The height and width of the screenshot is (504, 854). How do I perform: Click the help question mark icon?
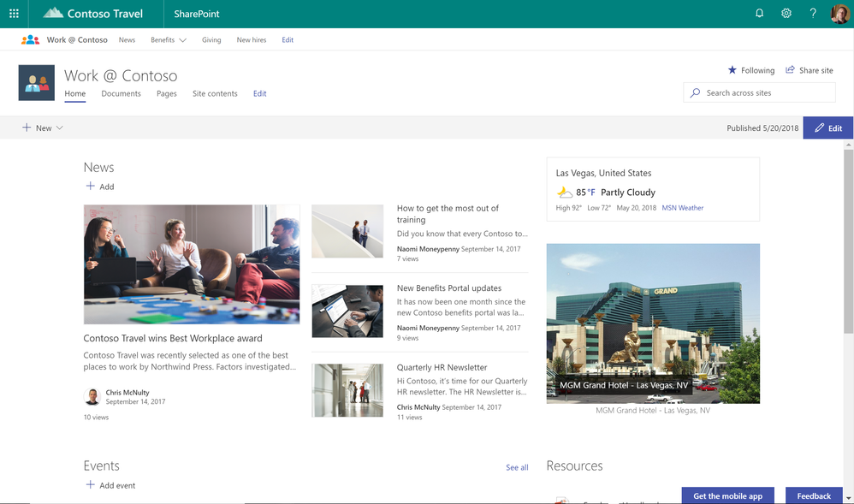813,14
